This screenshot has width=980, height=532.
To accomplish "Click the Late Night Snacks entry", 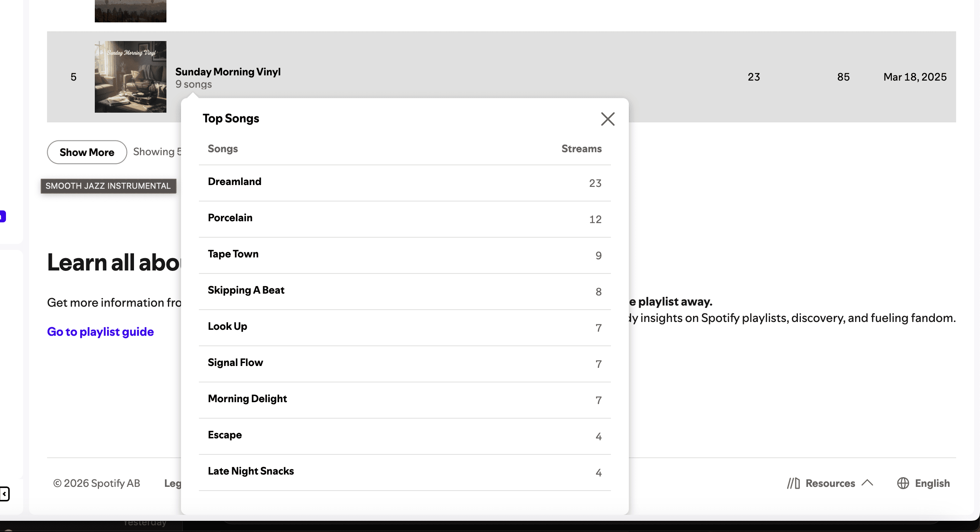I will (x=251, y=471).
